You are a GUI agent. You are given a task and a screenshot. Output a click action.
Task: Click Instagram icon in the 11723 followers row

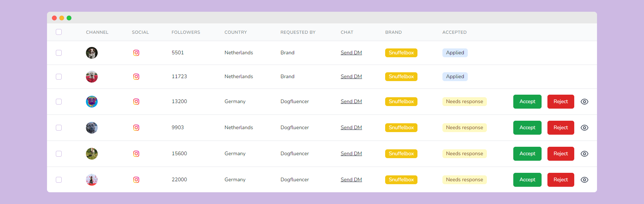136,77
